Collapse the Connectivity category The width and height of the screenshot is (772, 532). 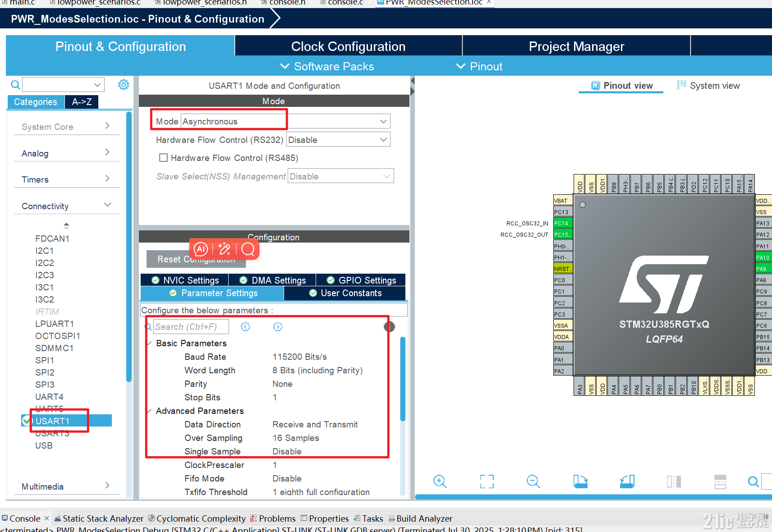[66, 206]
